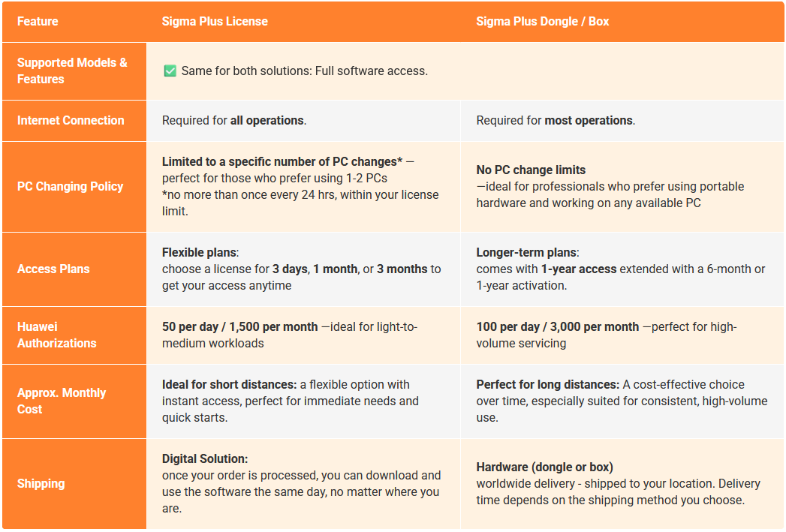Click the Access Plans row label
Viewport: 786px width, 532px height.
click(x=53, y=269)
